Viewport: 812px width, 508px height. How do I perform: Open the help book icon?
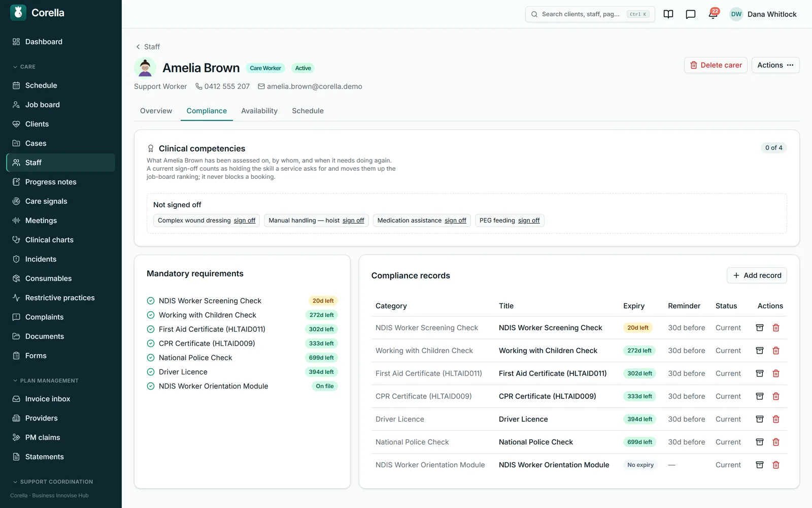pyautogui.click(x=668, y=14)
